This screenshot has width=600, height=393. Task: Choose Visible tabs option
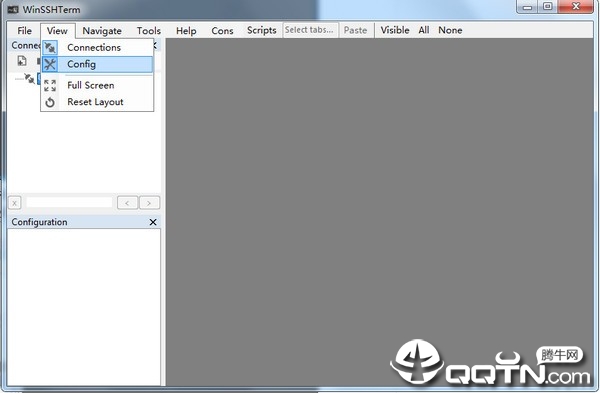tap(395, 30)
